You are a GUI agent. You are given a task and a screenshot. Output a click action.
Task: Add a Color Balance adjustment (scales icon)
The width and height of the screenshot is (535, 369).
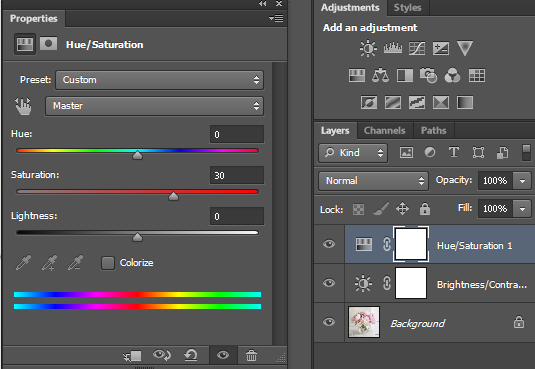(380, 75)
